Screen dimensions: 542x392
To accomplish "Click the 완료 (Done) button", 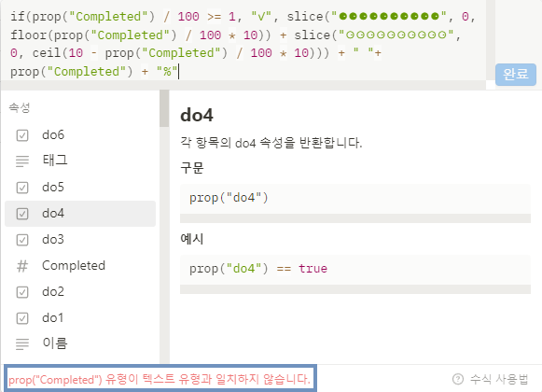I will [x=515, y=75].
